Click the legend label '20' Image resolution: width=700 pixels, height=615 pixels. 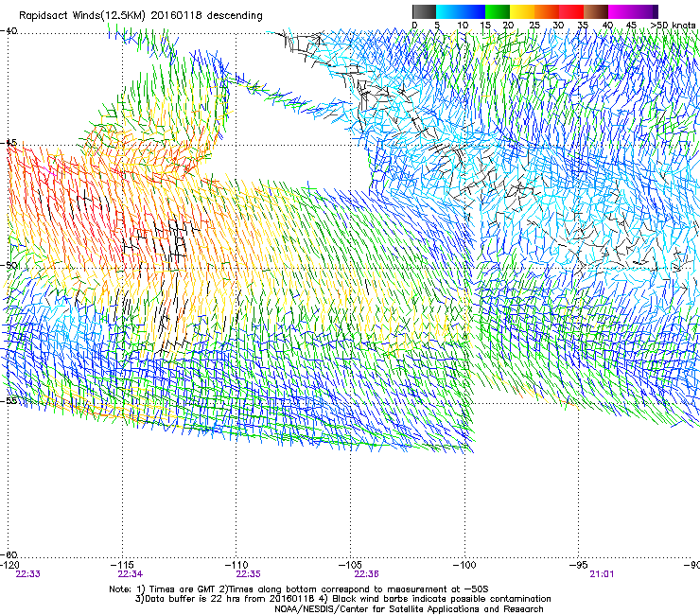(x=508, y=26)
